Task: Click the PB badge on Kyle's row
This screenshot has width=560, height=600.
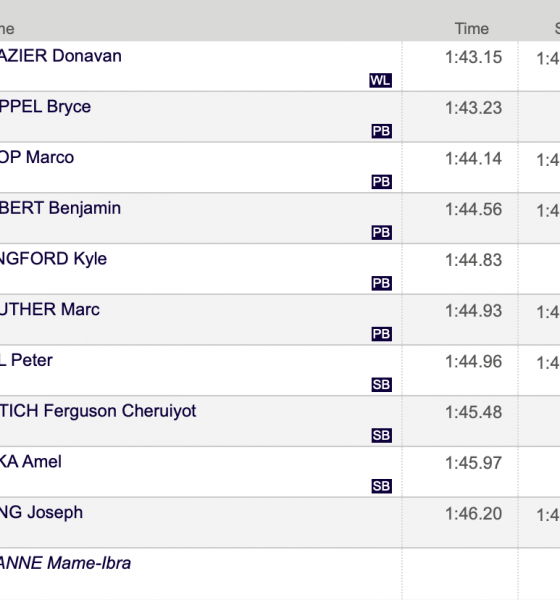Action: 382,283
